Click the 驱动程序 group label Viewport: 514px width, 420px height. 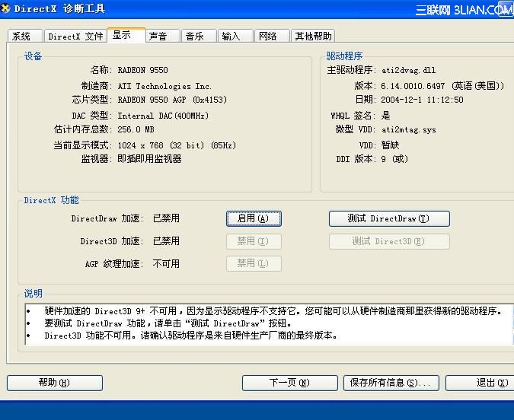[x=344, y=56]
